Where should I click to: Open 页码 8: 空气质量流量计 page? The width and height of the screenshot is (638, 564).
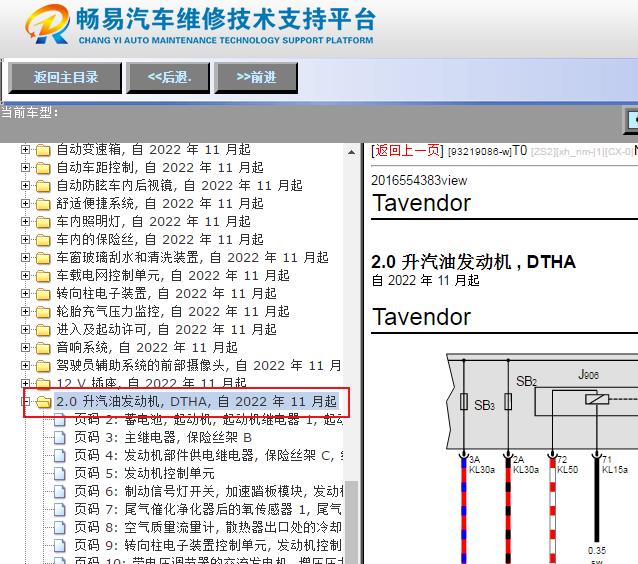click(208, 528)
